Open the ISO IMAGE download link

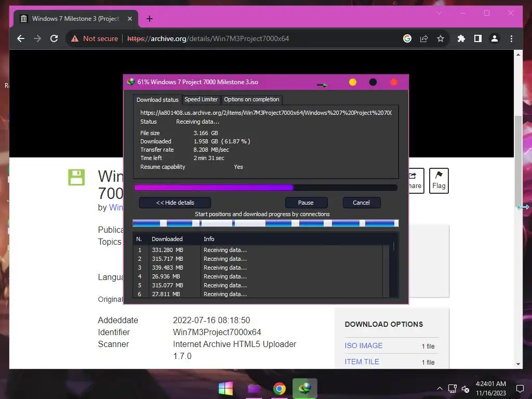(363, 345)
